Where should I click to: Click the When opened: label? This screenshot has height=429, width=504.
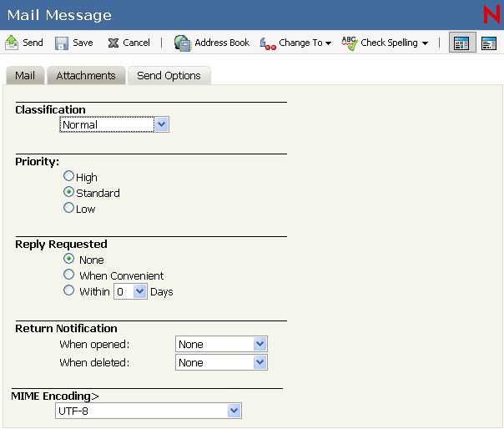94,345
